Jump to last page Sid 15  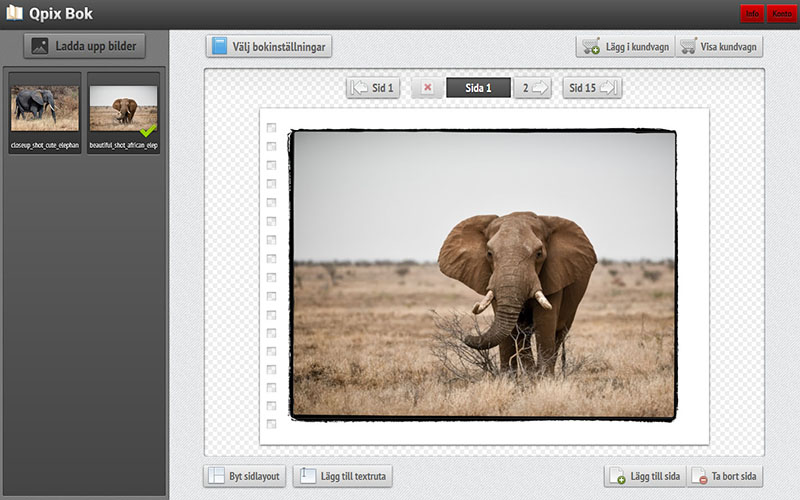pyautogui.click(x=592, y=88)
